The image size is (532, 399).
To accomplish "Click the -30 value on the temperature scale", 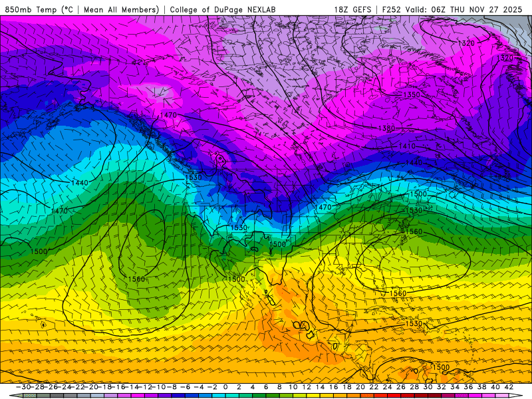I will [x=24, y=387].
